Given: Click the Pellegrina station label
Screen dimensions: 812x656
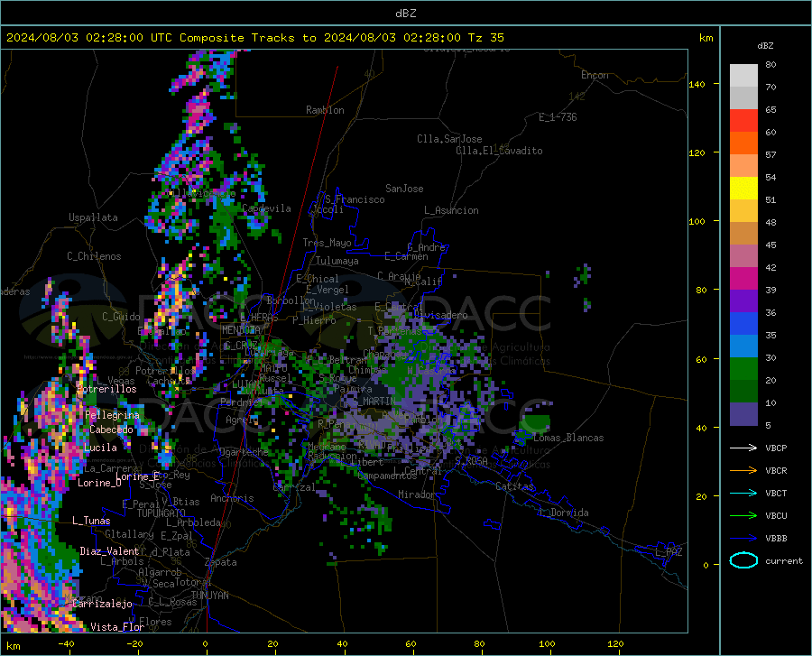Looking at the screenshot, I should coord(113,415).
